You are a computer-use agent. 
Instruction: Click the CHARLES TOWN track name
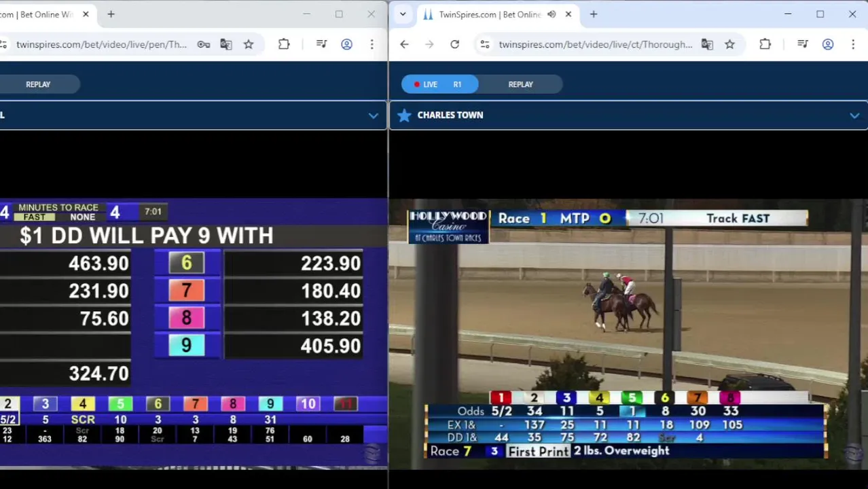(450, 115)
